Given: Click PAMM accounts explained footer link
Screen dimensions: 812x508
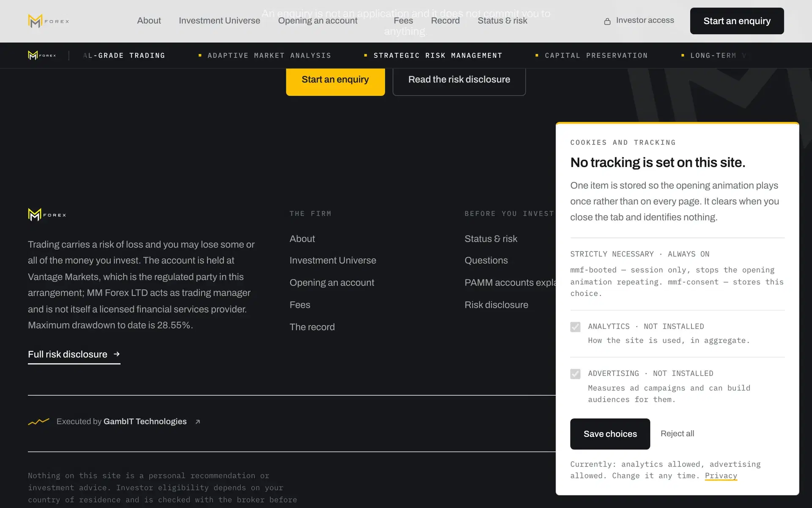Looking at the screenshot, I should point(510,283).
